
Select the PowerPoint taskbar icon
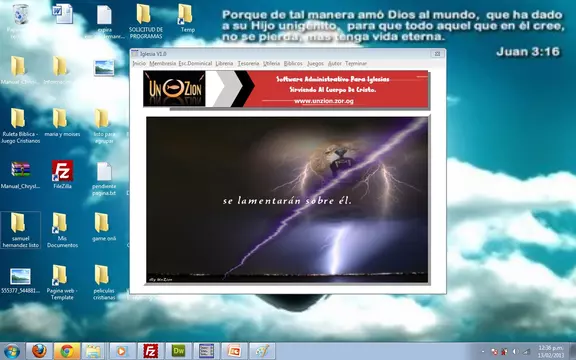click(234, 351)
